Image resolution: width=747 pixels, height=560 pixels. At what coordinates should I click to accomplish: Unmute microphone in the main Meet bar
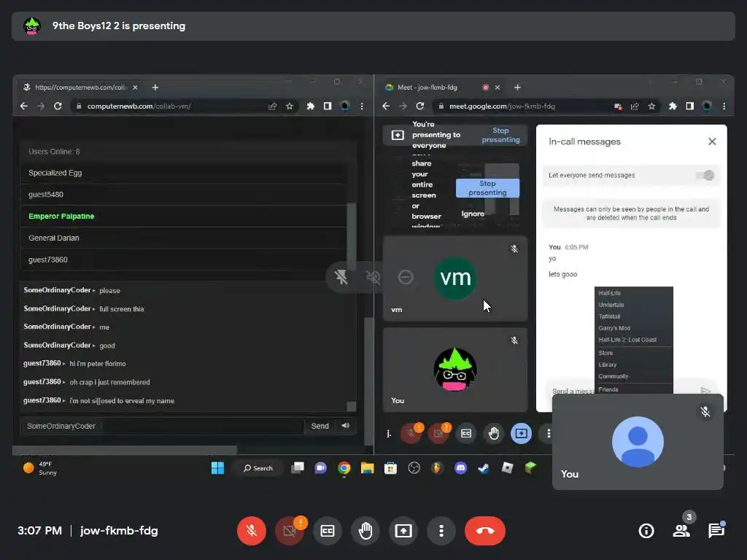pos(252,531)
